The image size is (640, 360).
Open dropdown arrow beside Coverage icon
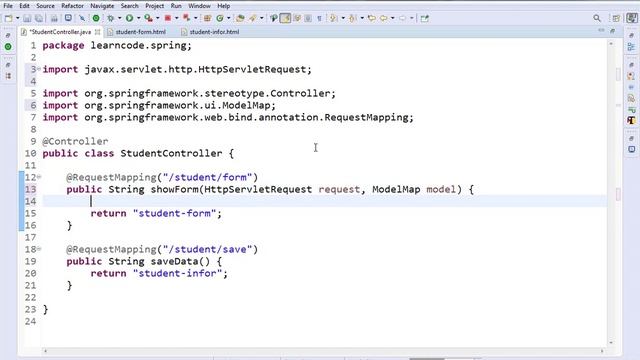158,18
